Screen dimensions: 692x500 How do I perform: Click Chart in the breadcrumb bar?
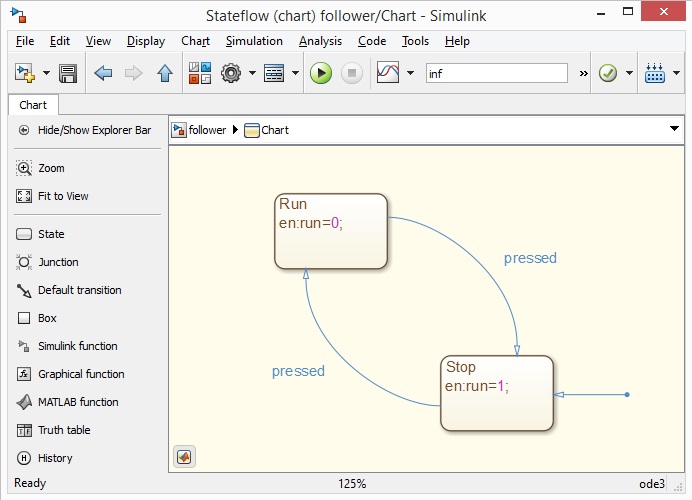pos(275,130)
